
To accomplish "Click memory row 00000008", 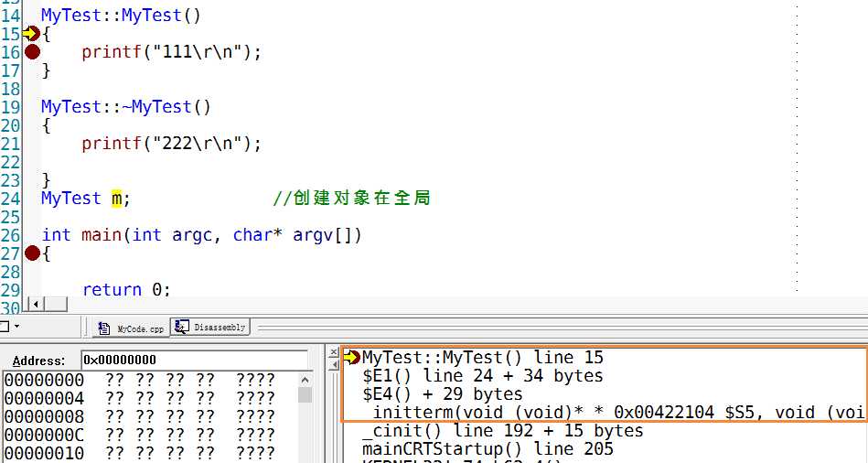I will tap(140, 416).
